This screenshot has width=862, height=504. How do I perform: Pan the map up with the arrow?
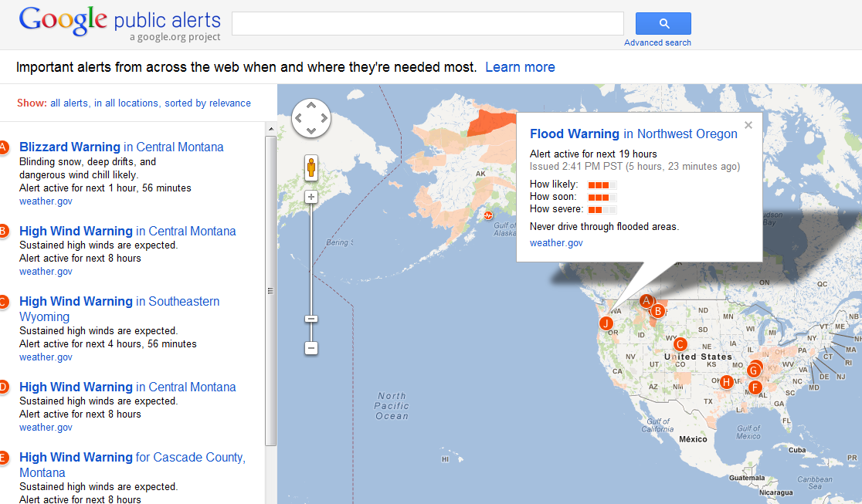click(x=311, y=106)
